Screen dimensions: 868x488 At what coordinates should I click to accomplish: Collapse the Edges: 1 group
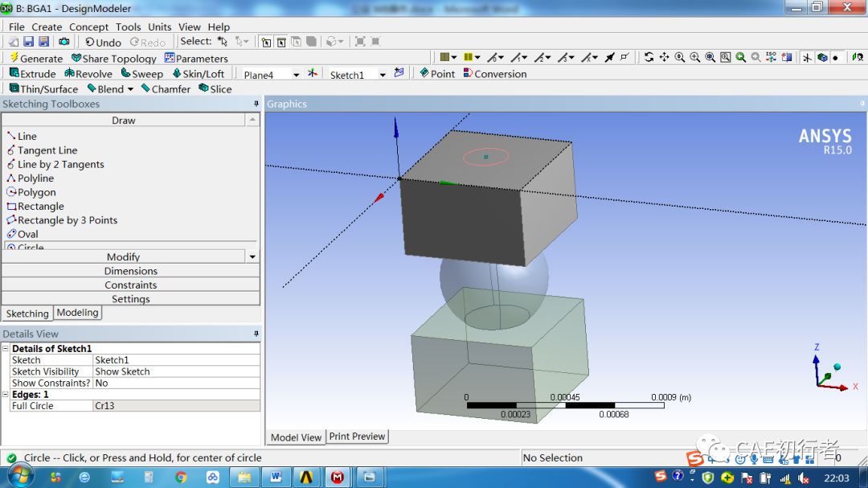[6, 395]
